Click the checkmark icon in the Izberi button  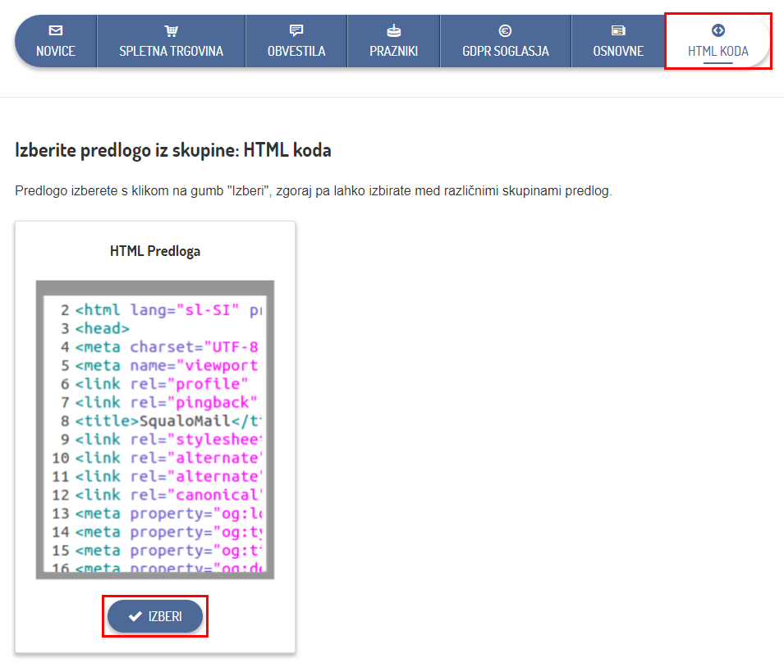(135, 616)
